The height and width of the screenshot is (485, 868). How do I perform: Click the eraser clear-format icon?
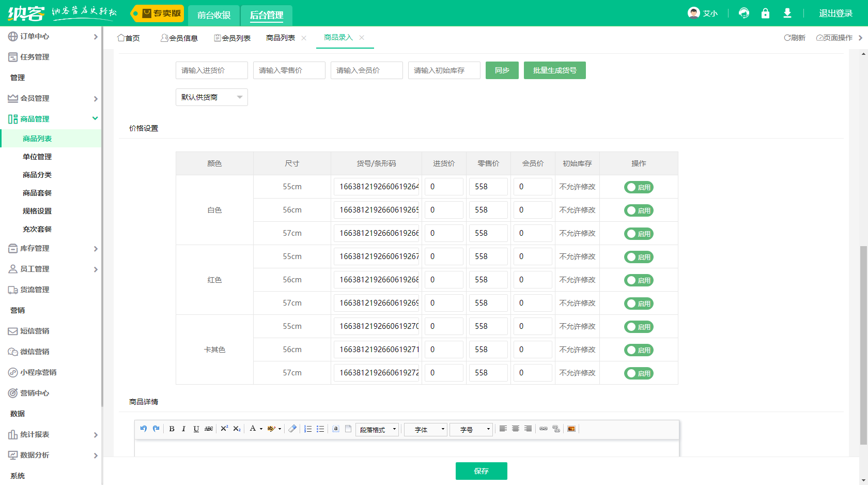pyautogui.click(x=292, y=429)
